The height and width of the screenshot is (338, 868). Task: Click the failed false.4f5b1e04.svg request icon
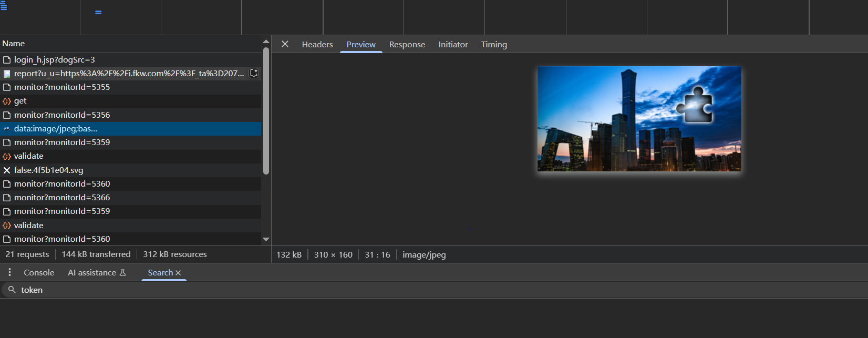click(x=7, y=170)
